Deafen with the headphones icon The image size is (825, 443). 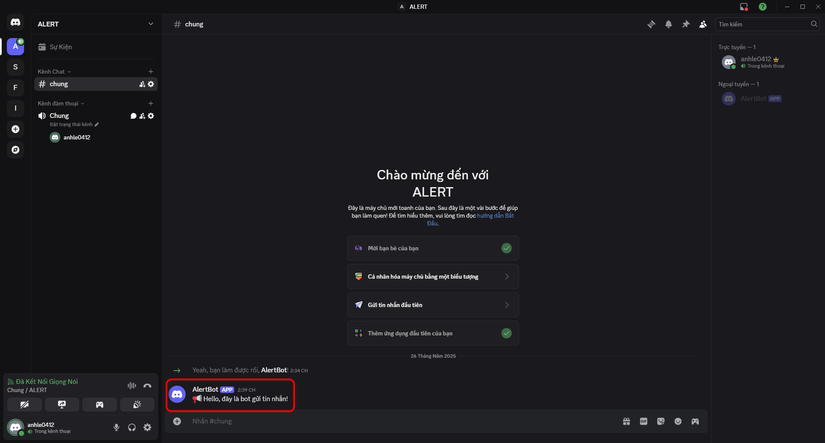132,428
